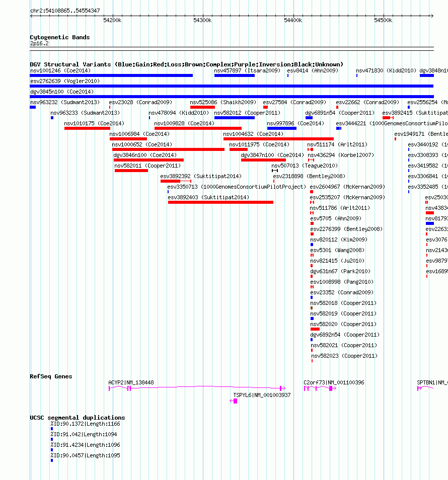Click the dgv3847n100 (Coe2014) red bar
The width and height of the screenshot is (448, 480).
coord(263,160)
